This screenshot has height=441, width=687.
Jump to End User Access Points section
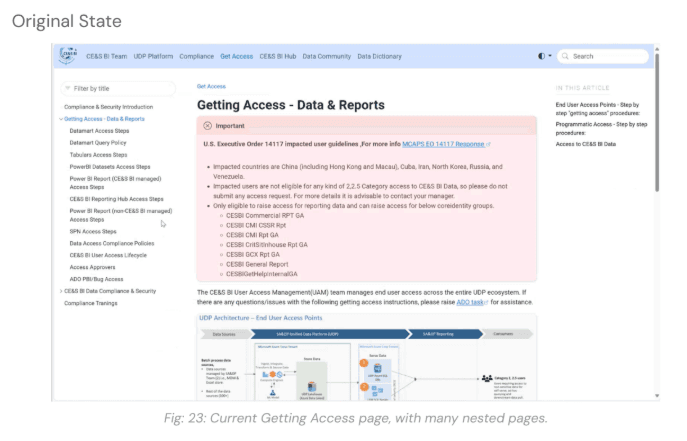[598, 109]
